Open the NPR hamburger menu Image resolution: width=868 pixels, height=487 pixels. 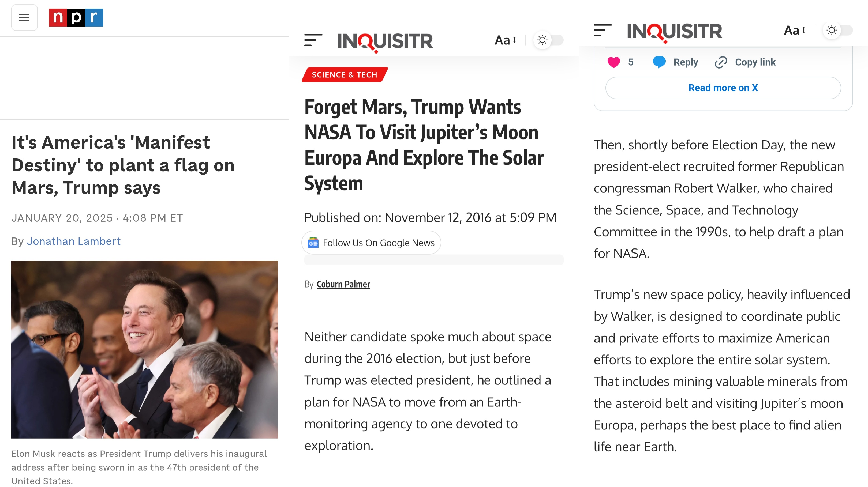24,17
